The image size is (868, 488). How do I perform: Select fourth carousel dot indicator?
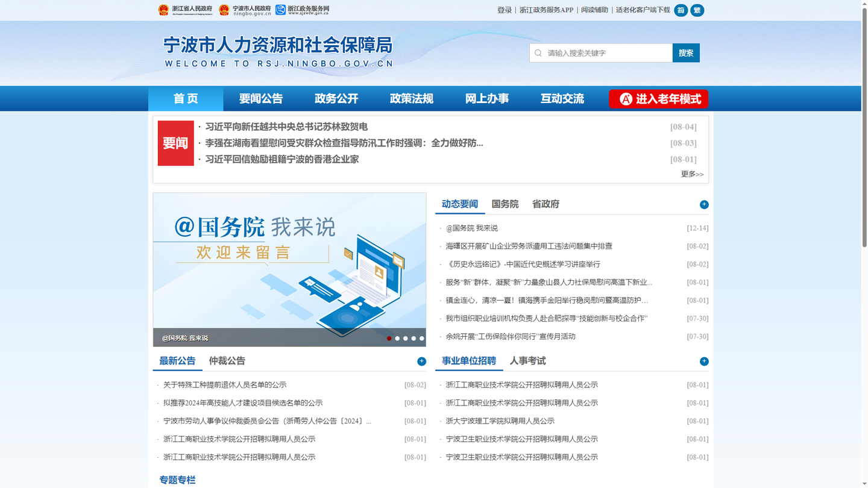pos(414,339)
